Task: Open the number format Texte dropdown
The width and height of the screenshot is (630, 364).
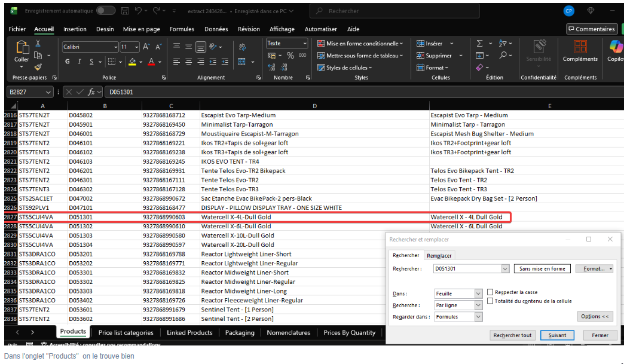Action: (x=305, y=44)
